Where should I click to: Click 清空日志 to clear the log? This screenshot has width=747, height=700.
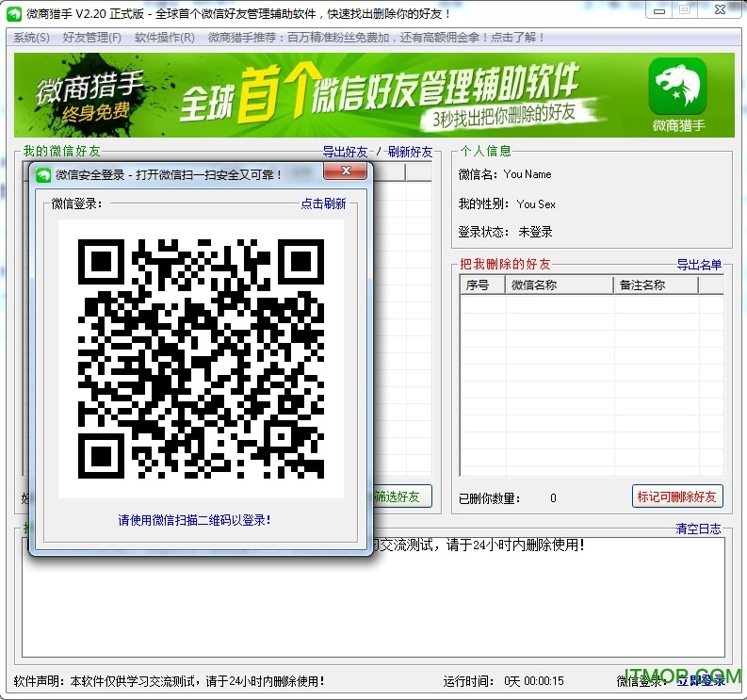point(698,529)
